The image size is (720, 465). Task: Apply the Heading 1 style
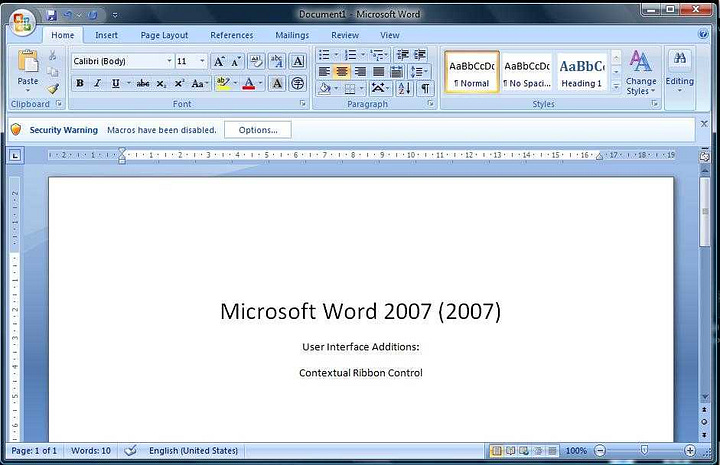point(581,72)
